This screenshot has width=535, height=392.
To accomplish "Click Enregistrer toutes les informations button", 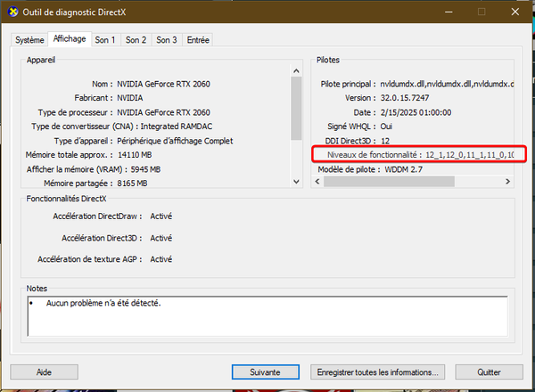I will pyautogui.click(x=378, y=372).
